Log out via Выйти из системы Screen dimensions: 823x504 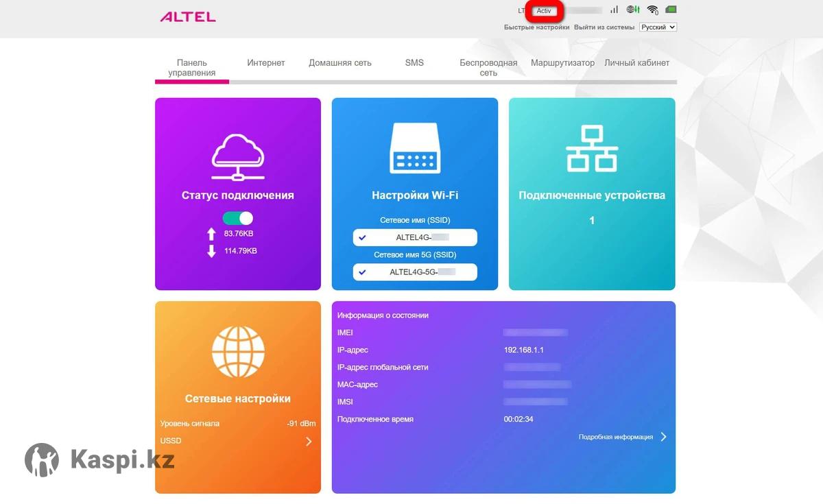coord(604,27)
